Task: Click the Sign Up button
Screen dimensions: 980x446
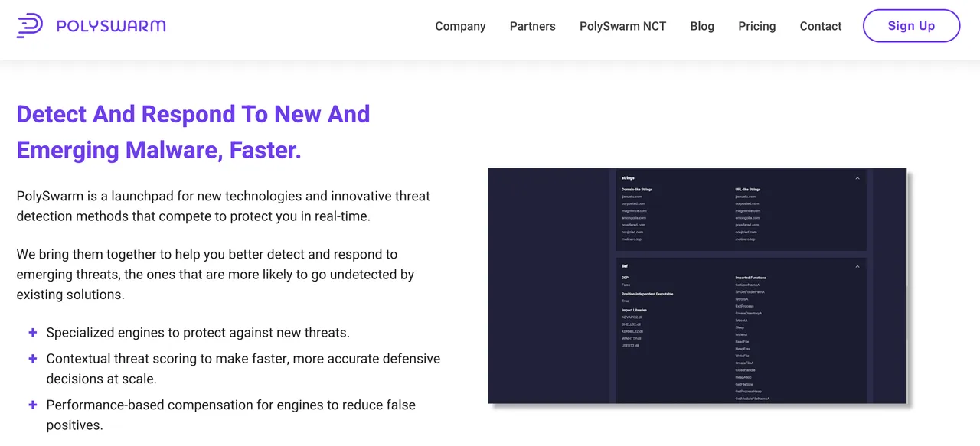Action: coord(911,26)
